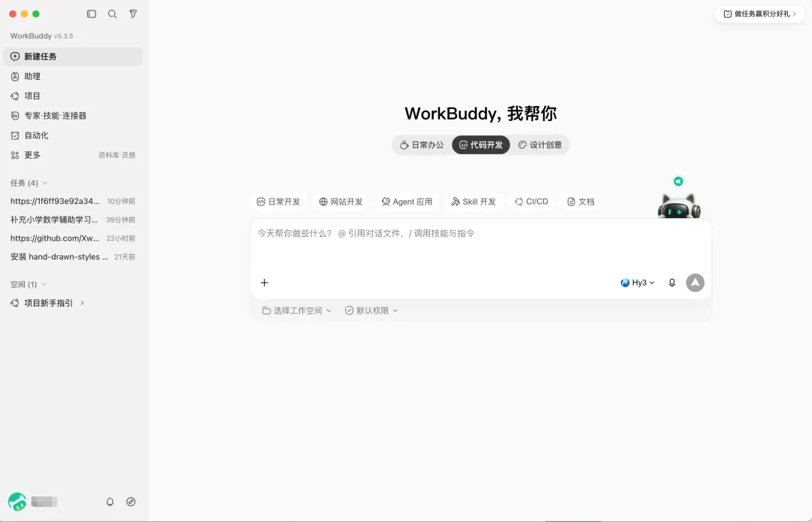Open 自动化 in the sidebar
The height and width of the screenshot is (522, 812).
click(72, 135)
